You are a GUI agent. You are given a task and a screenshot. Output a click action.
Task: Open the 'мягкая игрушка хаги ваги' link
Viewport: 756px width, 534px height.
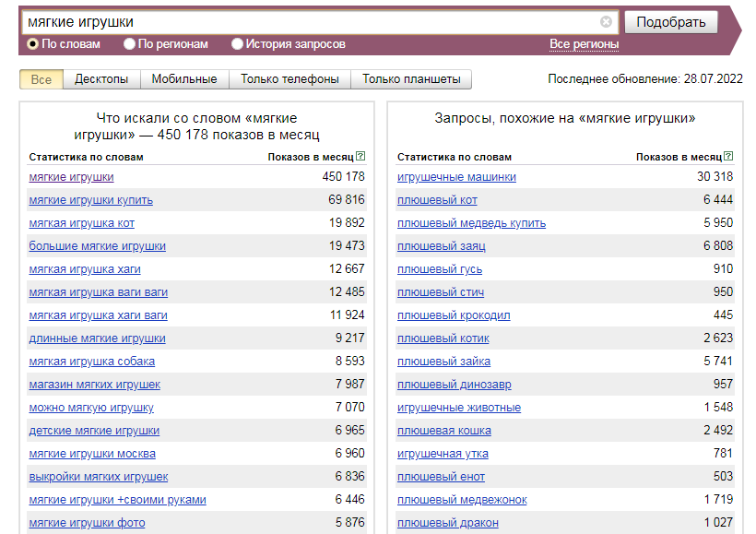[x=98, y=315]
